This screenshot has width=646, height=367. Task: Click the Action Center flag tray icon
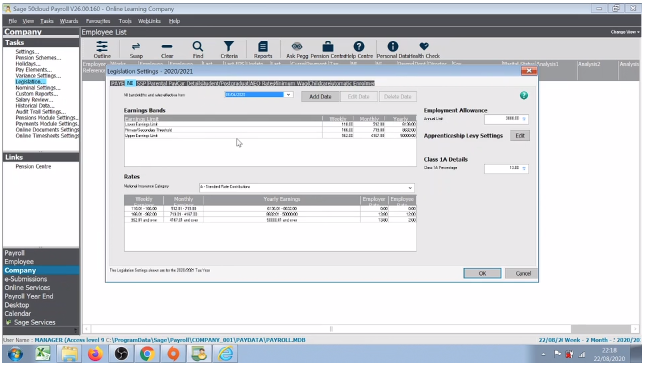click(557, 354)
